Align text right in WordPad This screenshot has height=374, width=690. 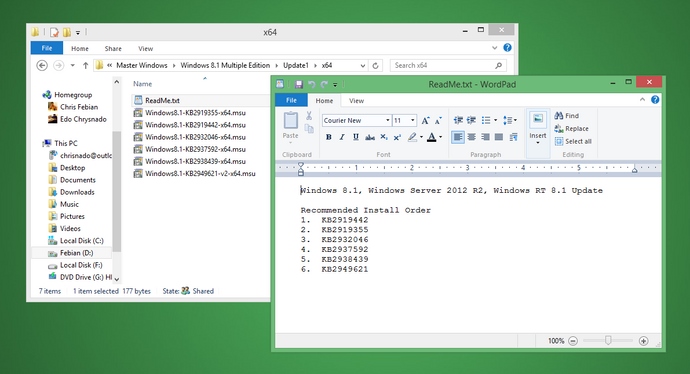[x=485, y=137]
